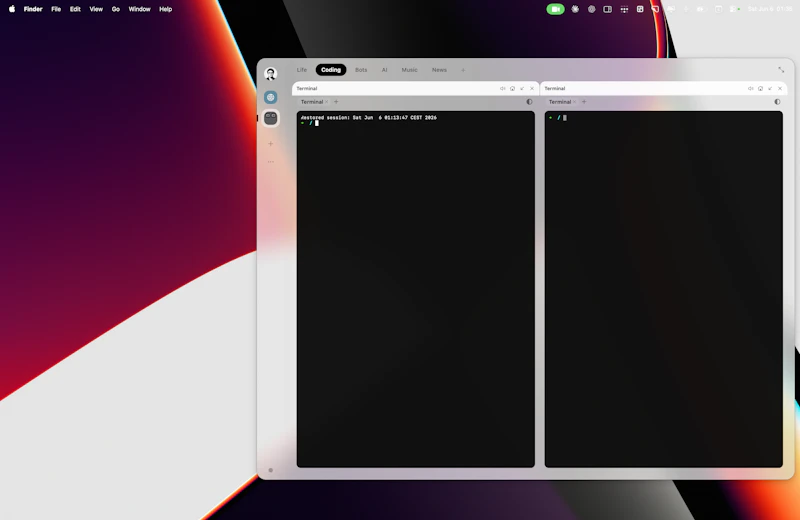This screenshot has height=520, width=800.
Task: Collapse the right Terminal panel with arrow icon
Action: 770,88
